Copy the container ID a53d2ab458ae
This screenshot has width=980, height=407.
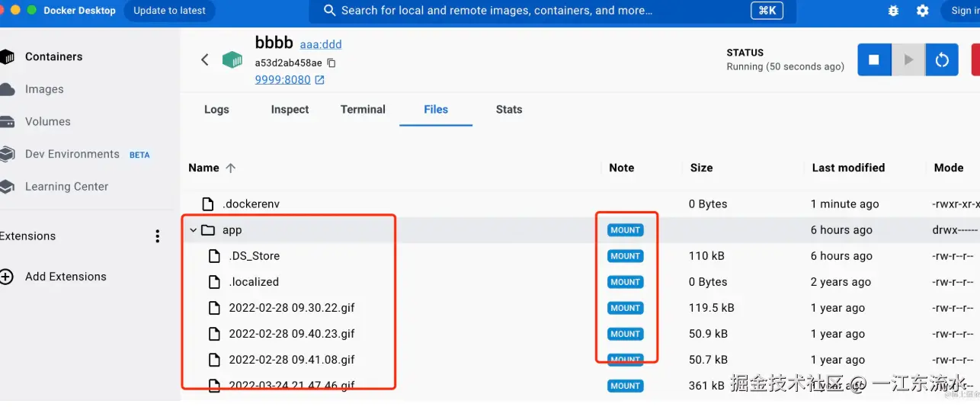tap(331, 63)
